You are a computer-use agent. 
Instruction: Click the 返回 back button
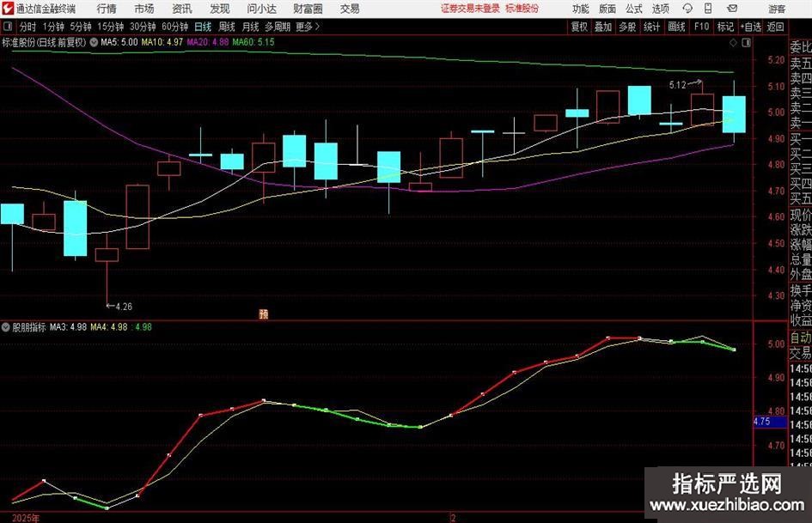click(x=776, y=27)
